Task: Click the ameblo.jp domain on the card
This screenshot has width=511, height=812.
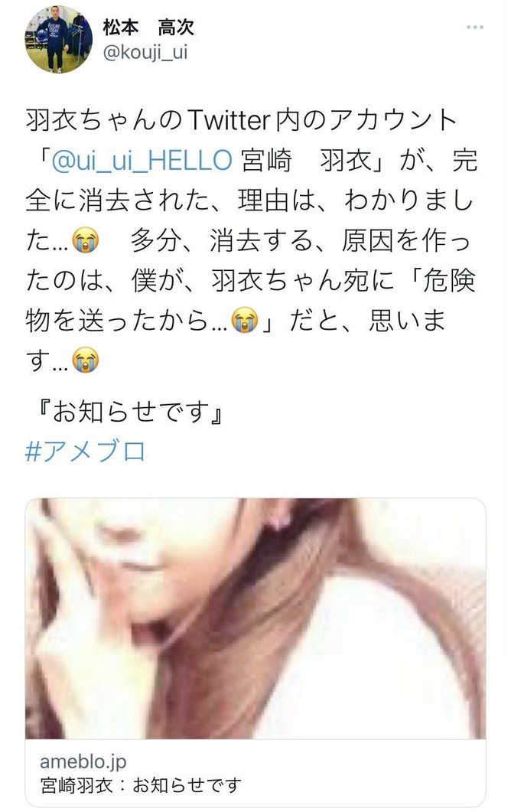Action: (x=83, y=761)
